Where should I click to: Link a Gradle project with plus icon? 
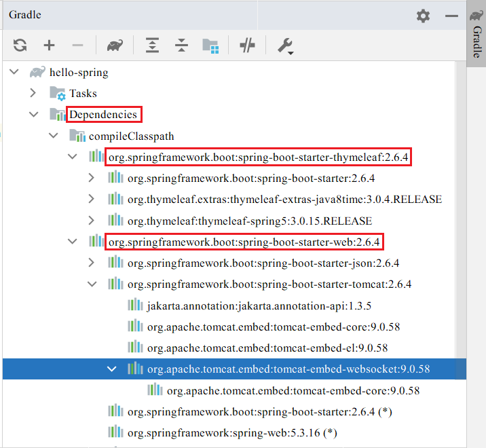pyautogui.click(x=49, y=45)
